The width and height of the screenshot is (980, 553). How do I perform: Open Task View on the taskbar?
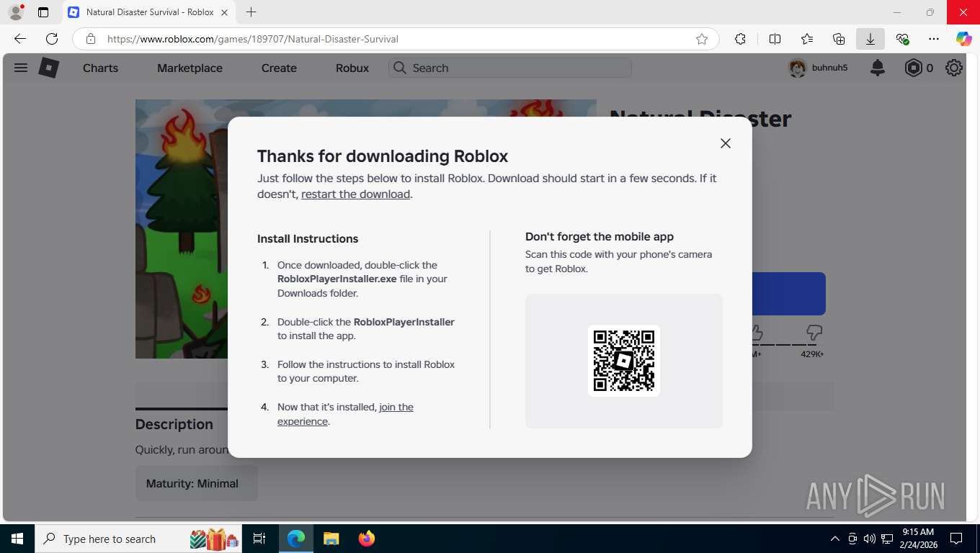[259, 539]
